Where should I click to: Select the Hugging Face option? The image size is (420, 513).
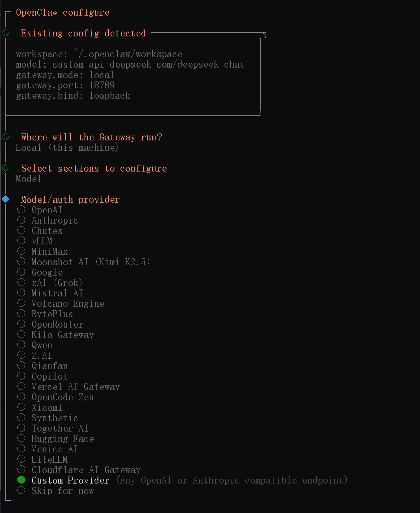click(x=55, y=439)
